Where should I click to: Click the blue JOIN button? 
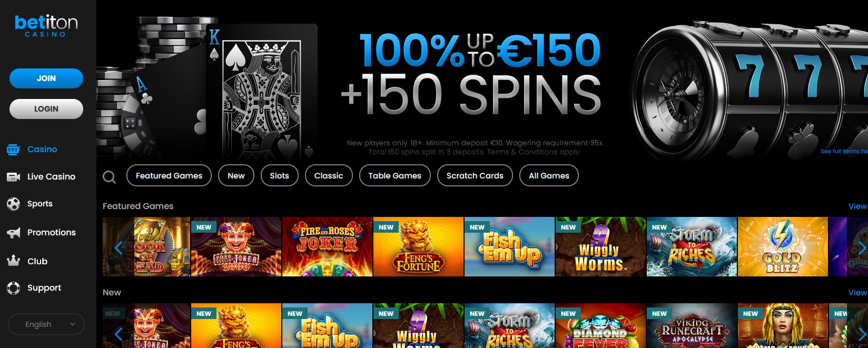point(46,78)
